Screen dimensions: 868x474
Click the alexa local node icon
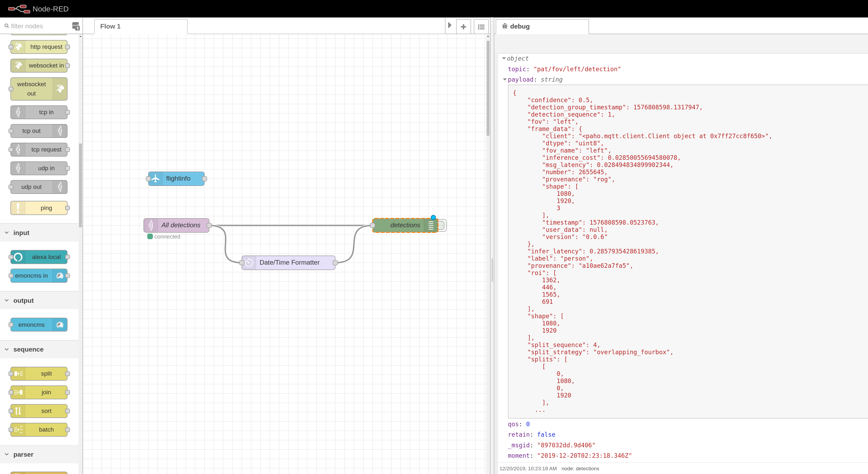[18, 257]
